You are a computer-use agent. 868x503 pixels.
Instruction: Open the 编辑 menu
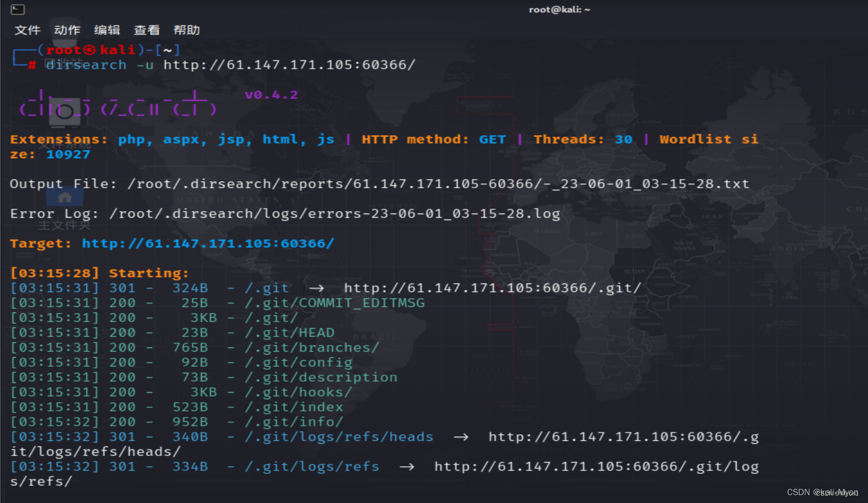coord(107,30)
